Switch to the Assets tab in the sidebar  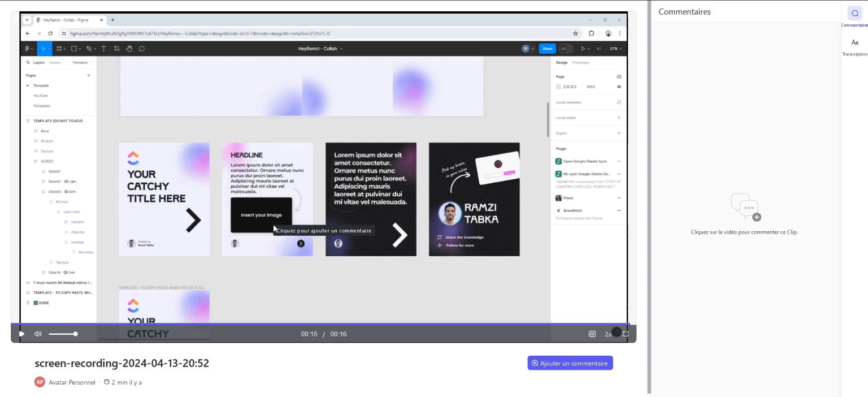tap(54, 62)
